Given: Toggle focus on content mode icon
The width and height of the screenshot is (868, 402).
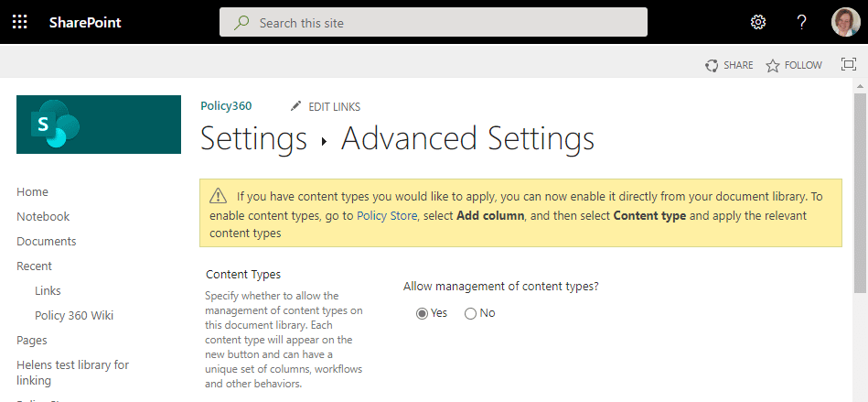Looking at the screenshot, I should (x=847, y=65).
